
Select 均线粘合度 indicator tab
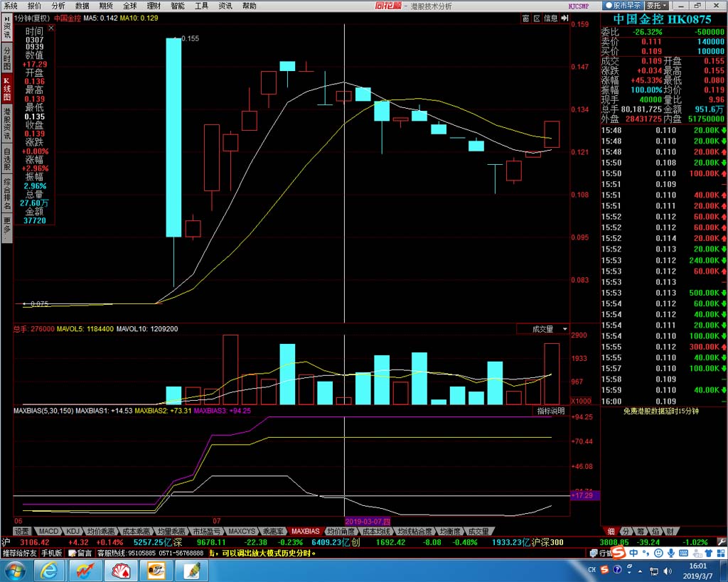click(415, 531)
